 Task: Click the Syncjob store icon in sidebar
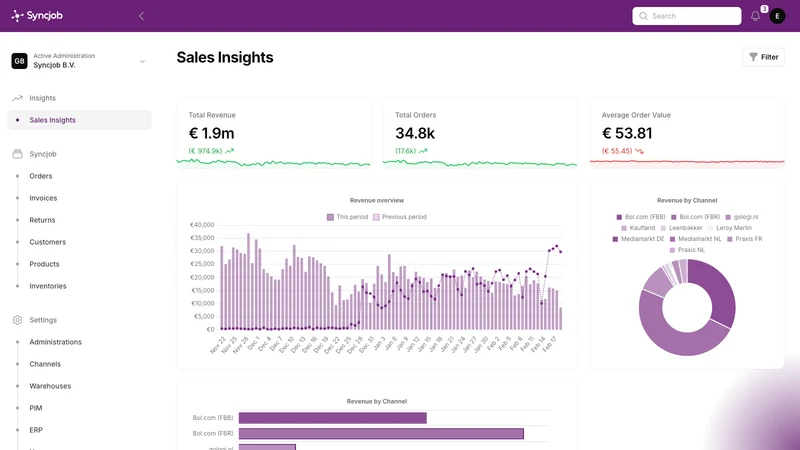17,154
